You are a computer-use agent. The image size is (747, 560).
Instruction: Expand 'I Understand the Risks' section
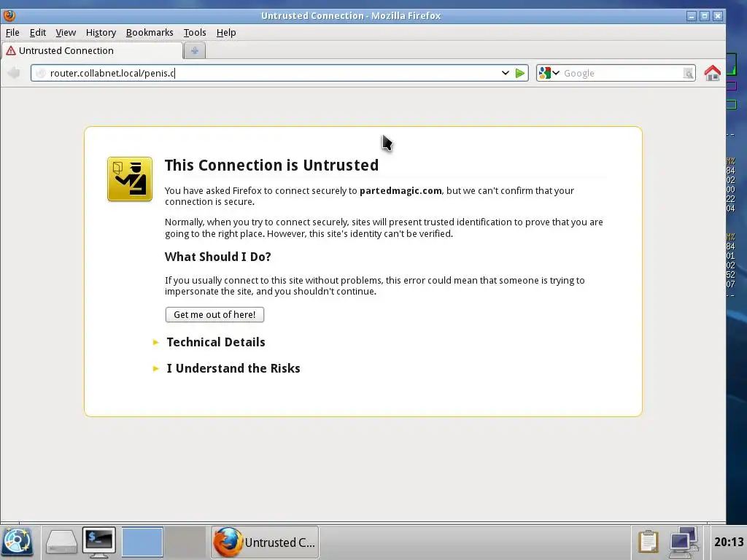click(x=233, y=368)
